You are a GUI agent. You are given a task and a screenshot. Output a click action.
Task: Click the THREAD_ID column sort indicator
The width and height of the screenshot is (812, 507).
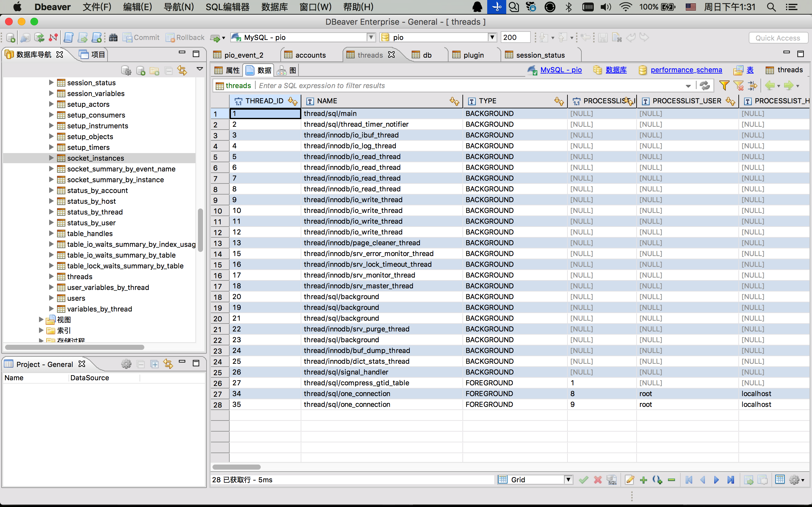[292, 101]
